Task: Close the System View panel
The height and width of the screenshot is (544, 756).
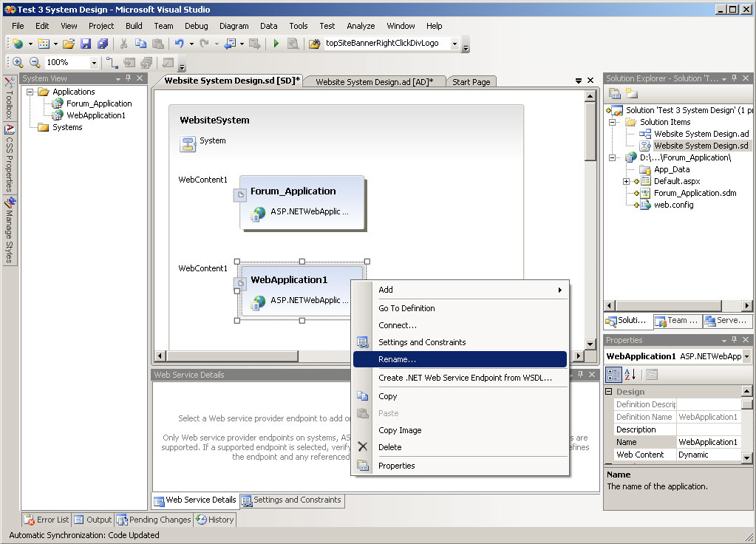Action: coord(140,78)
